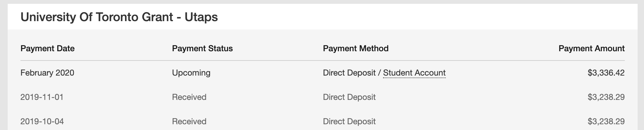Viewport: 644px width, 130px height.
Task: Select the Payment Amount column header
Action: point(591,48)
